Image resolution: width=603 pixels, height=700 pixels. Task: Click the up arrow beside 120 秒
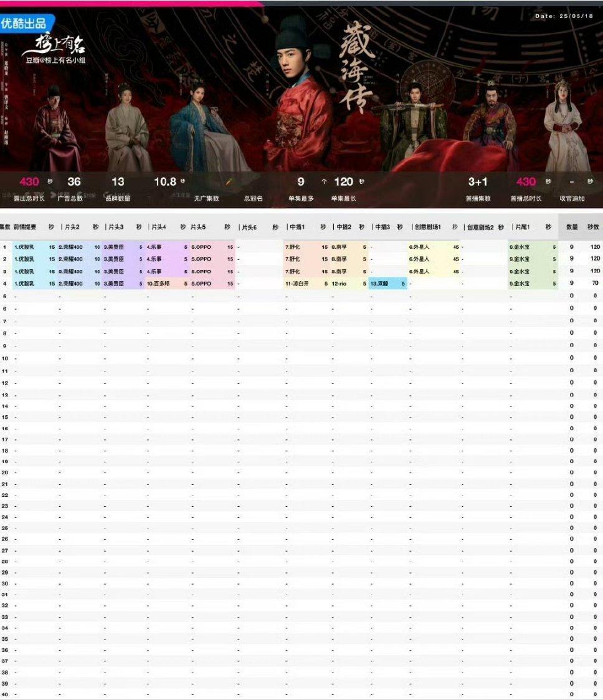[x=325, y=181]
